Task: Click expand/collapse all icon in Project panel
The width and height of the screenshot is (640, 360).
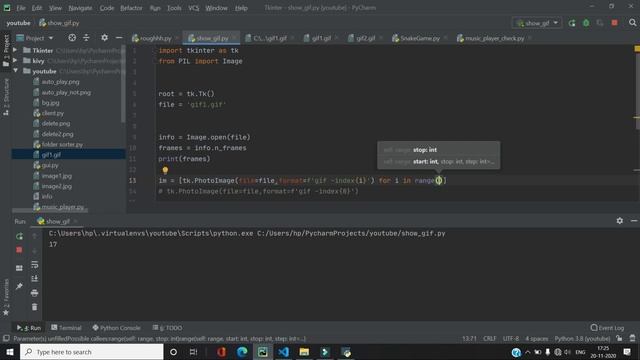Action: [86, 38]
